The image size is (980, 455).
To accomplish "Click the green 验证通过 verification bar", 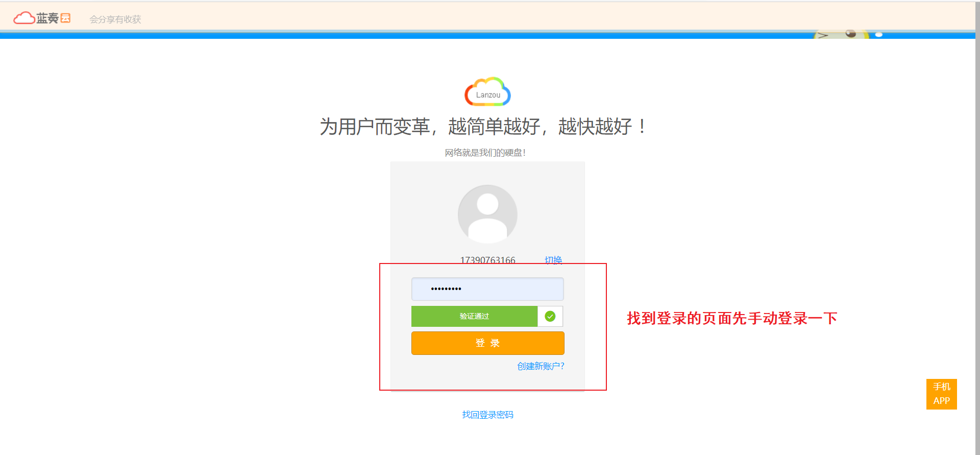I will coord(474,316).
